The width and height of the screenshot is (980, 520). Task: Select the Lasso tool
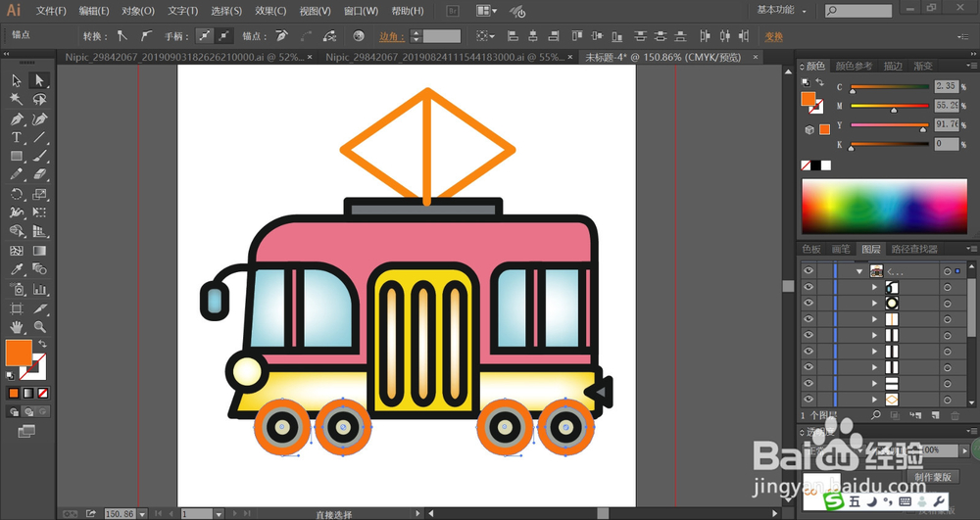(x=39, y=99)
